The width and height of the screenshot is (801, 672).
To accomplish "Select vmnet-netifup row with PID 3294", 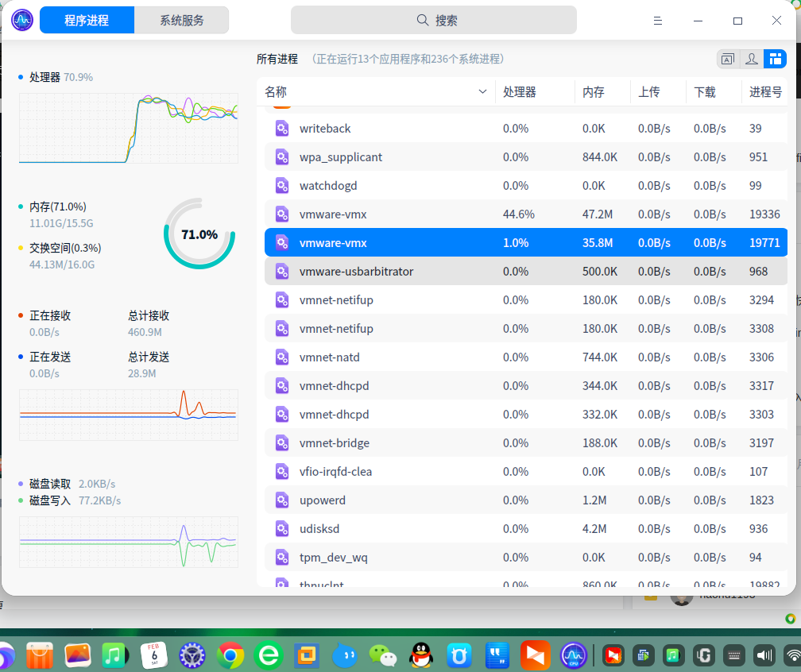I will [526, 300].
